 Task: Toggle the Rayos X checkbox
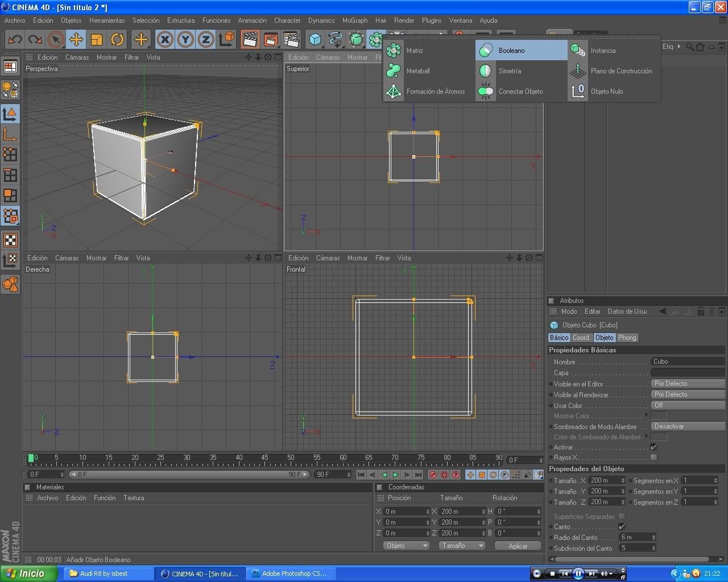coord(653,458)
